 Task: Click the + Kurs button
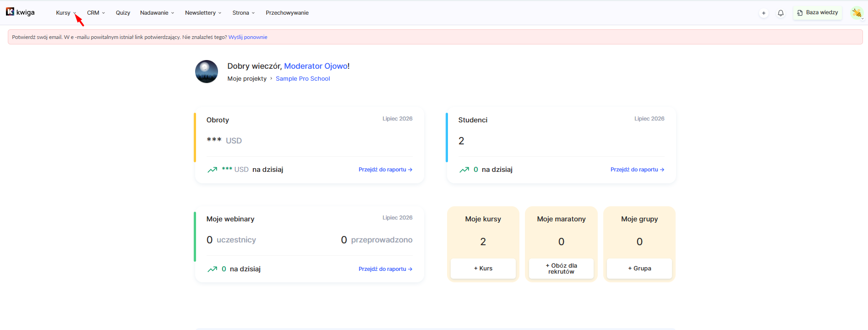coord(483,269)
